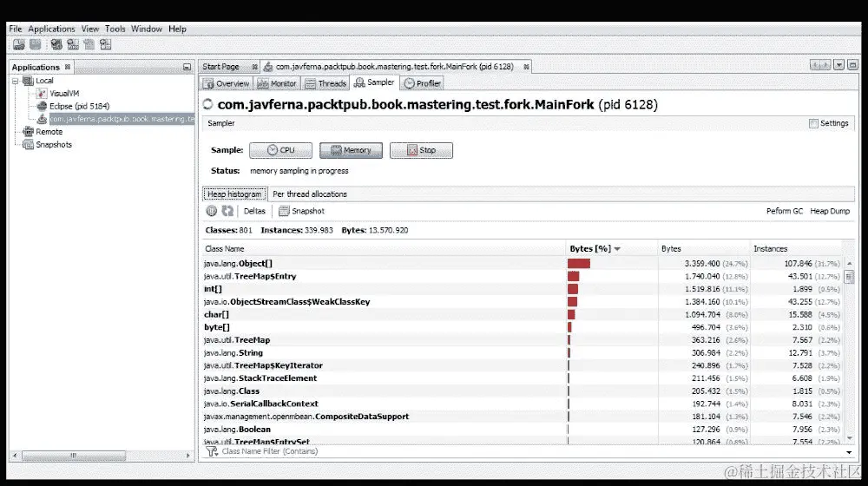Click the sixth and last main toolbar icon
This screenshot has height=486, width=868.
click(106, 44)
